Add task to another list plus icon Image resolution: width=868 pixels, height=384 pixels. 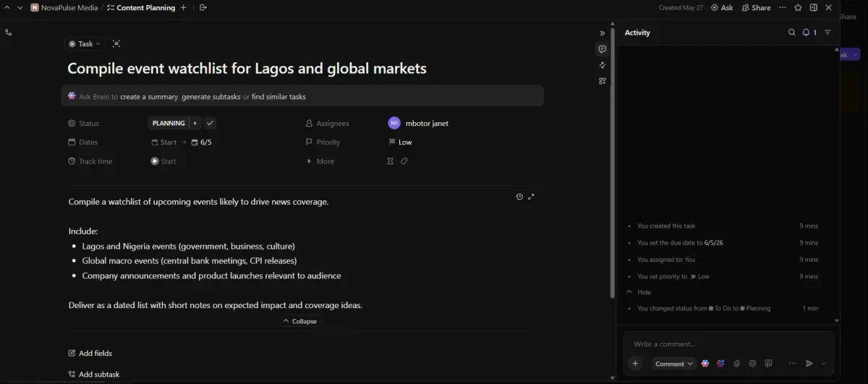[183, 7]
